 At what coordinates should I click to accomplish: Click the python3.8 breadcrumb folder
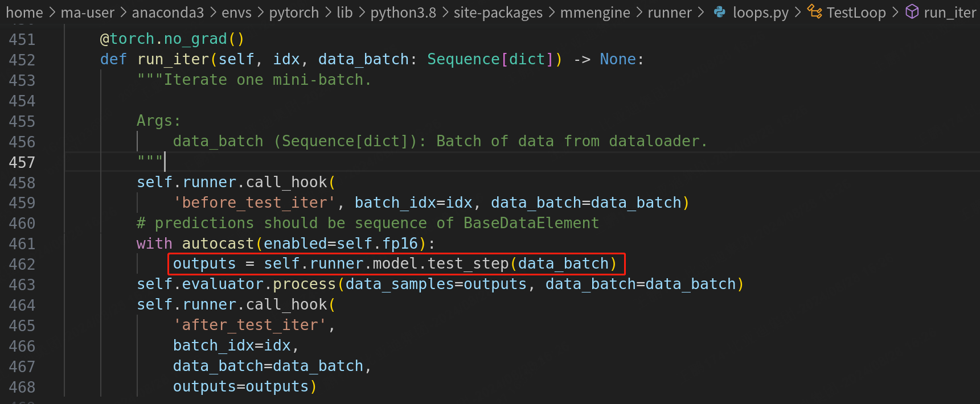tap(403, 13)
